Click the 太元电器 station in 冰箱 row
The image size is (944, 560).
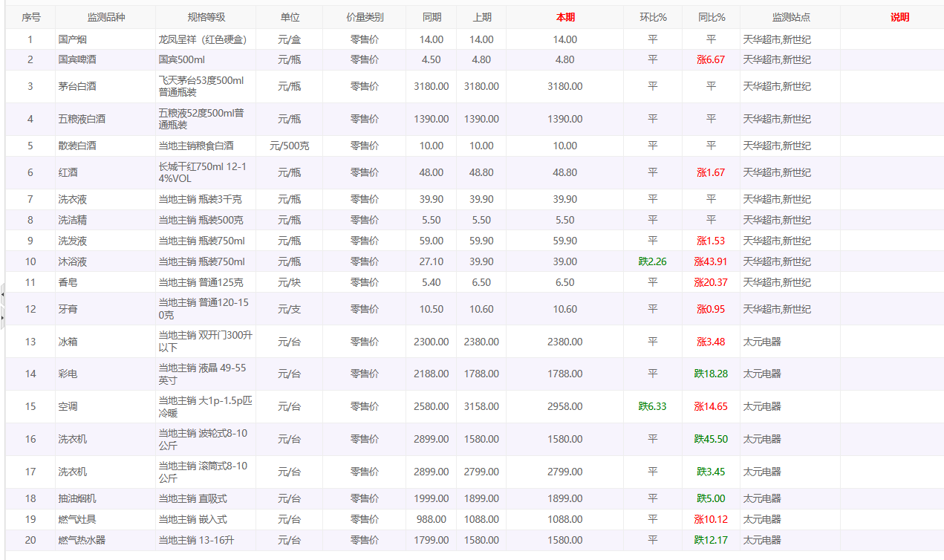(x=790, y=342)
